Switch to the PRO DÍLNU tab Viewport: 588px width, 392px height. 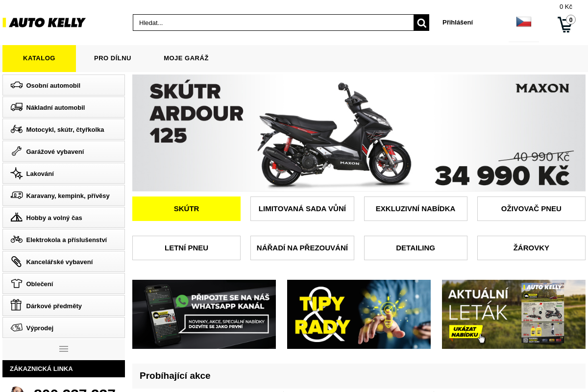pos(113,58)
